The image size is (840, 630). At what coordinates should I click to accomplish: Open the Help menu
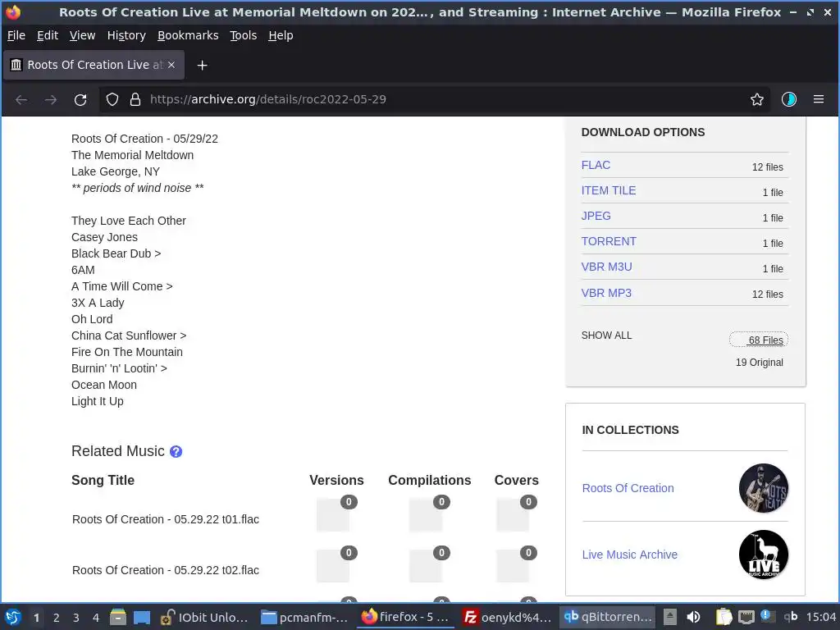pyautogui.click(x=281, y=35)
